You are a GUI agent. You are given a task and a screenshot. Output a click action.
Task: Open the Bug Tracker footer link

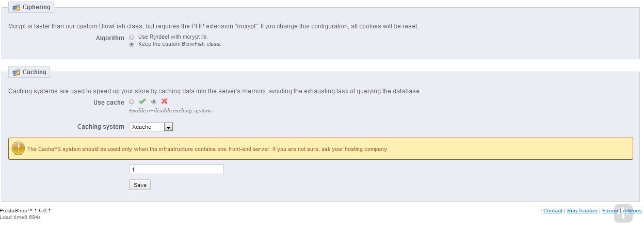[582, 211]
